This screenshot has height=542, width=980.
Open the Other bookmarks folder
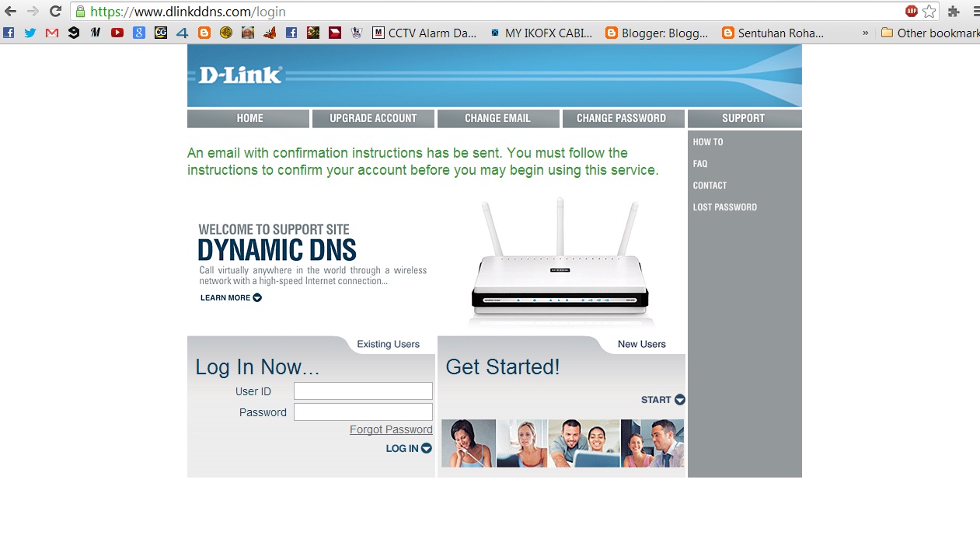[x=930, y=33]
